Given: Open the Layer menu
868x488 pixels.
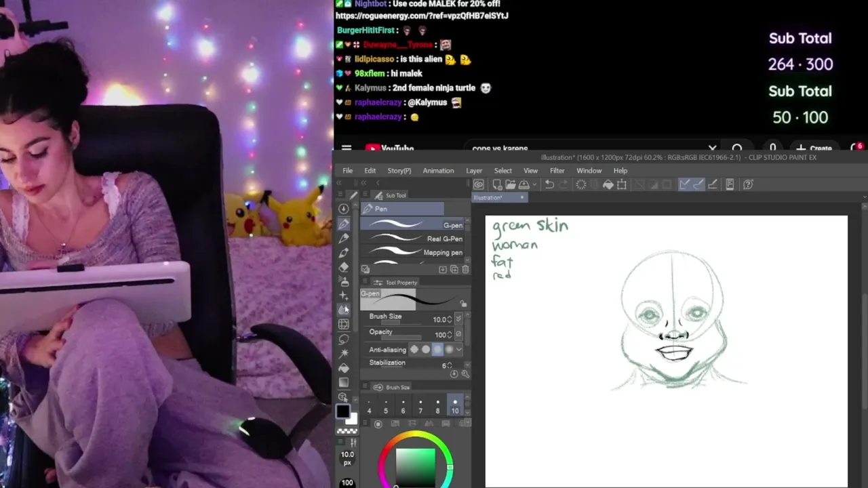Looking at the screenshot, I should pos(474,171).
